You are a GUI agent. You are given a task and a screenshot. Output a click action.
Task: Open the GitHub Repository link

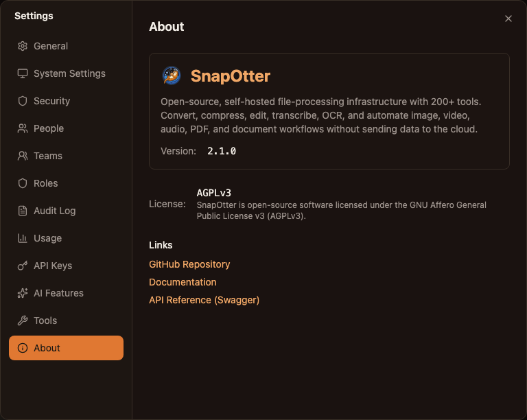pos(189,264)
